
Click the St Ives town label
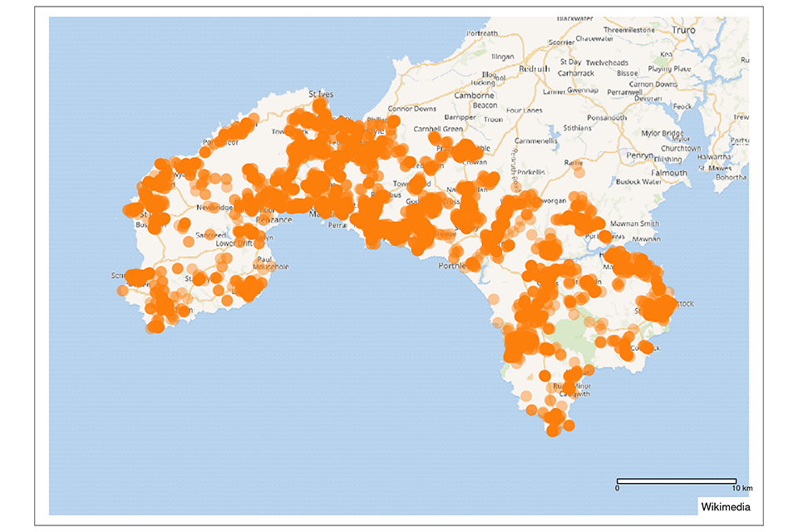pos(320,95)
